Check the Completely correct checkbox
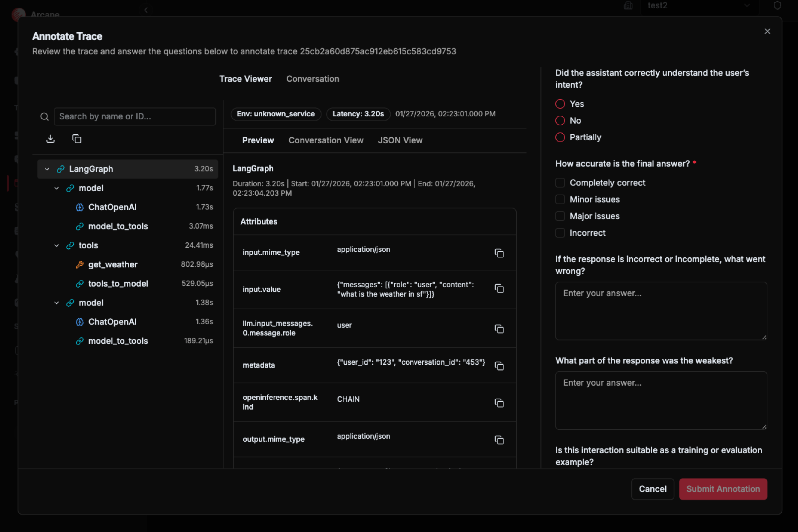Image resolution: width=798 pixels, height=532 pixels. click(x=560, y=183)
